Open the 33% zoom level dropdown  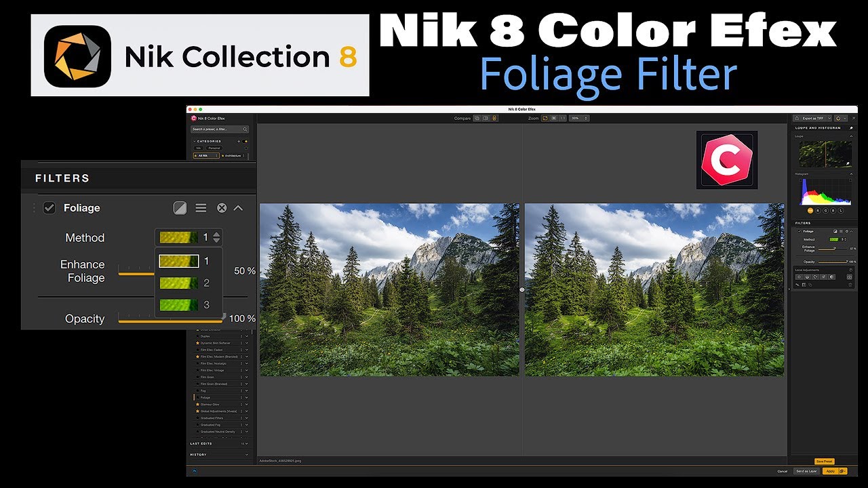click(x=579, y=118)
